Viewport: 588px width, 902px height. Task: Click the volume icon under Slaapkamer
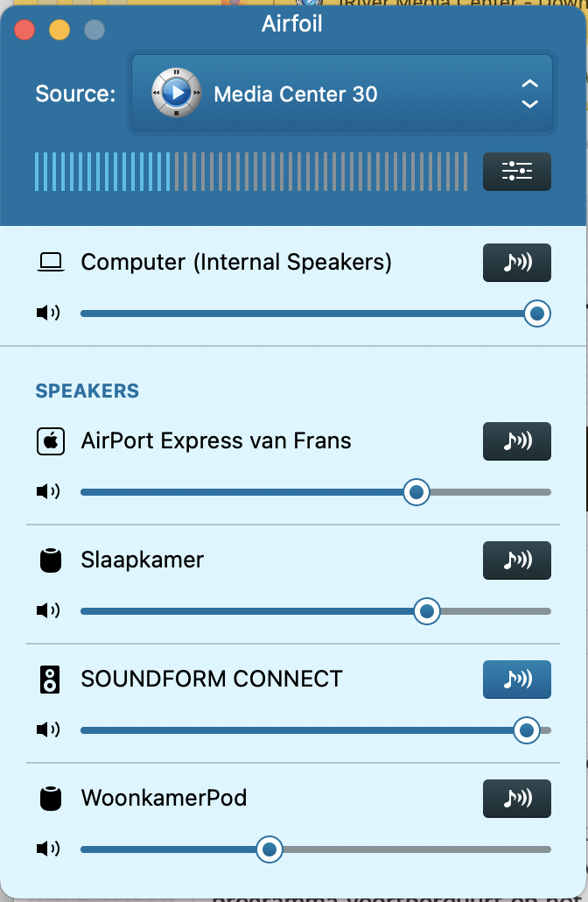point(47,610)
